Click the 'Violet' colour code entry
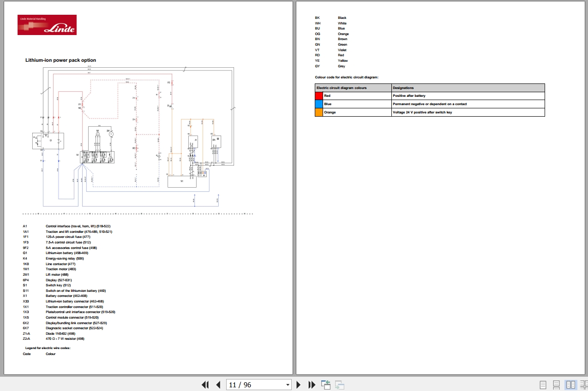The width and height of the screenshot is (588, 391). (x=342, y=50)
